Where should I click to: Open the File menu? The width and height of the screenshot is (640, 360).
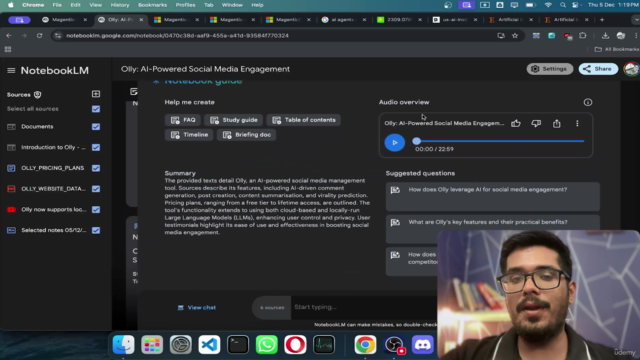[57, 5]
